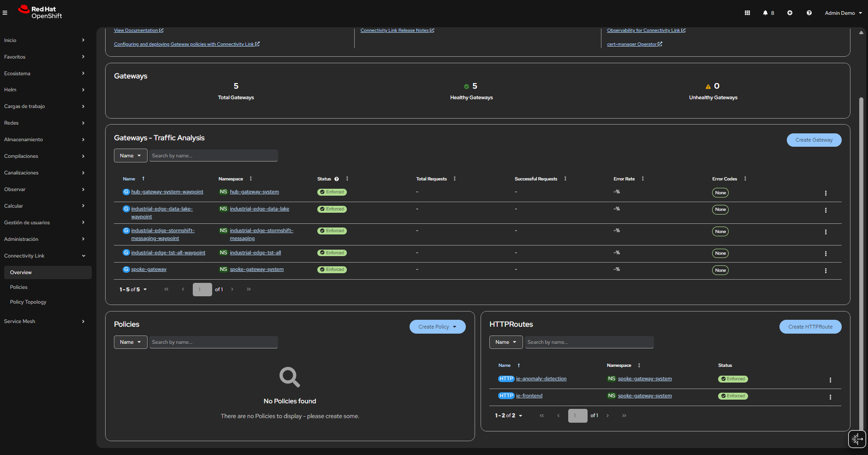Screen dimensions: 868x455
Task: Sort gateways by Error Codes
Action: [x=729, y=179]
